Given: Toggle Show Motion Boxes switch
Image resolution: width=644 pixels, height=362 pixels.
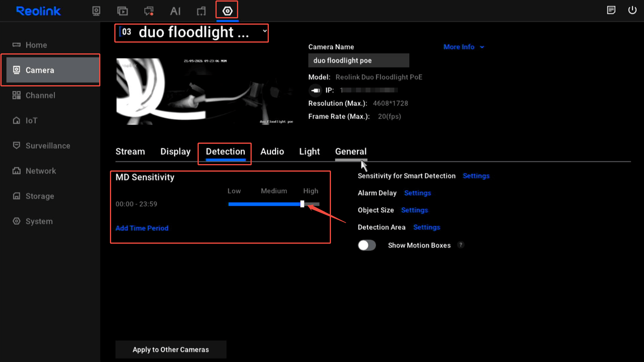Looking at the screenshot, I should click(367, 245).
